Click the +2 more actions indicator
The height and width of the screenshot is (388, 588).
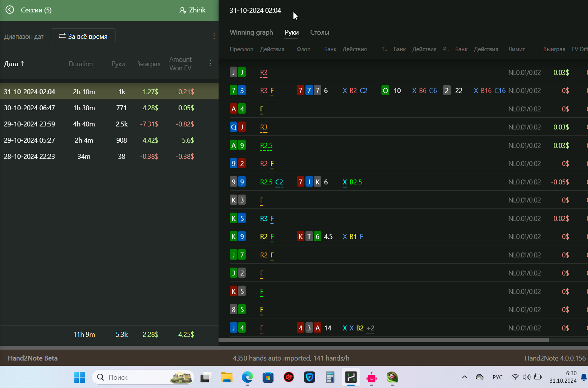[370, 328]
